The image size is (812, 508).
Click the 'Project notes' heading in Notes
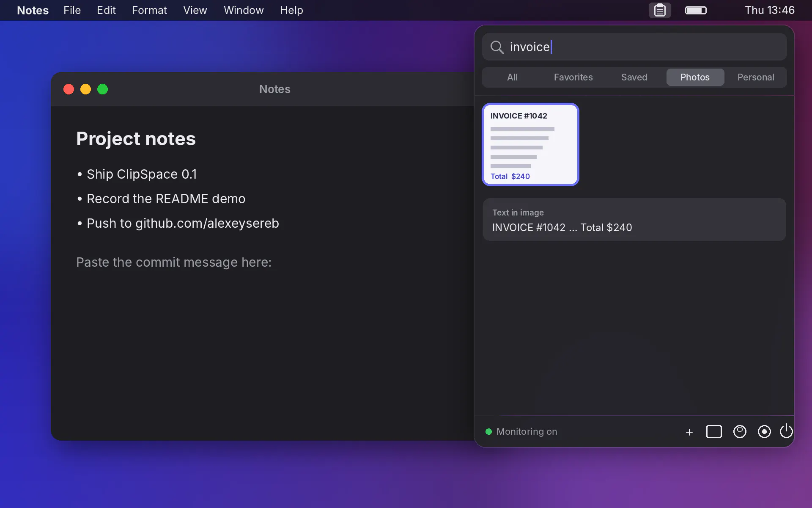pos(136,139)
